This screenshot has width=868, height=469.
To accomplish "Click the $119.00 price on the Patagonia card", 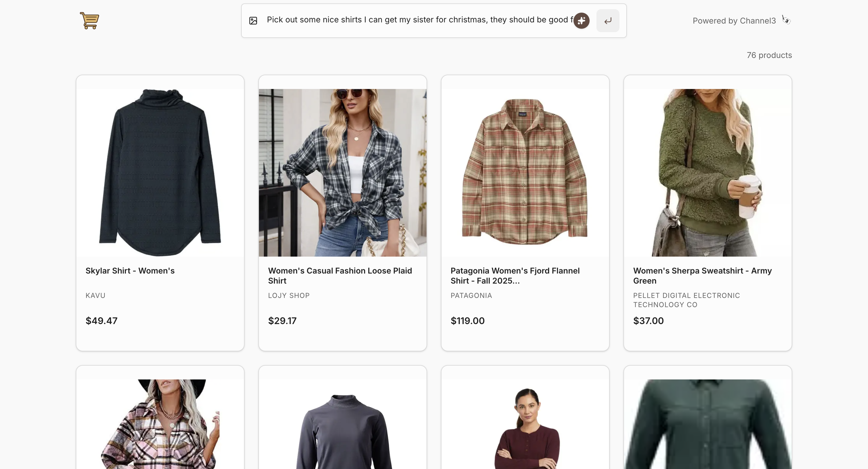I will click(x=468, y=320).
